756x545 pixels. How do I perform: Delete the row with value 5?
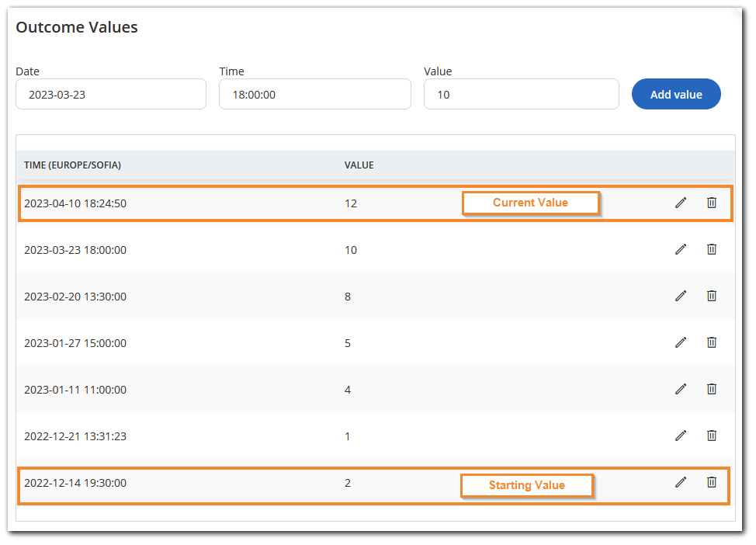pos(712,342)
